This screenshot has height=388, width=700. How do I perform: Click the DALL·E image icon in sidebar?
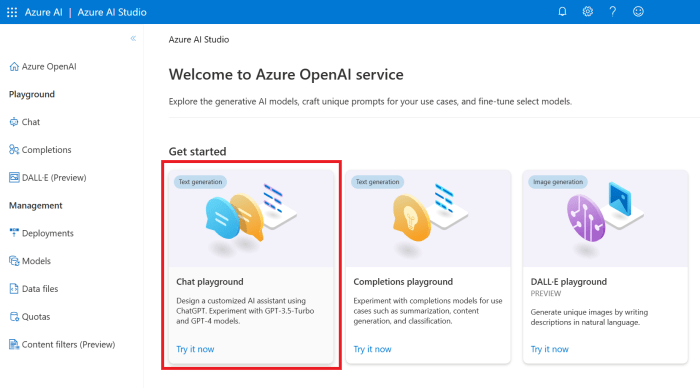pos(14,177)
